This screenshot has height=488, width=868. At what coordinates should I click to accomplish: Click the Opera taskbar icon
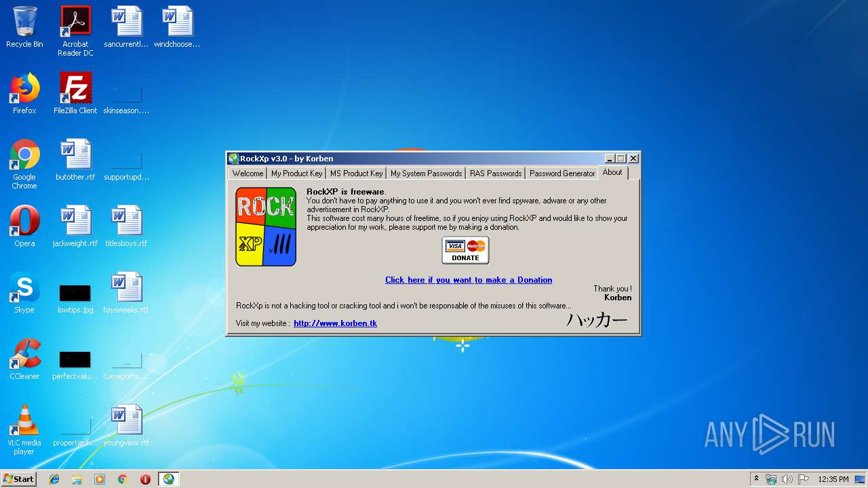coord(145,479)
